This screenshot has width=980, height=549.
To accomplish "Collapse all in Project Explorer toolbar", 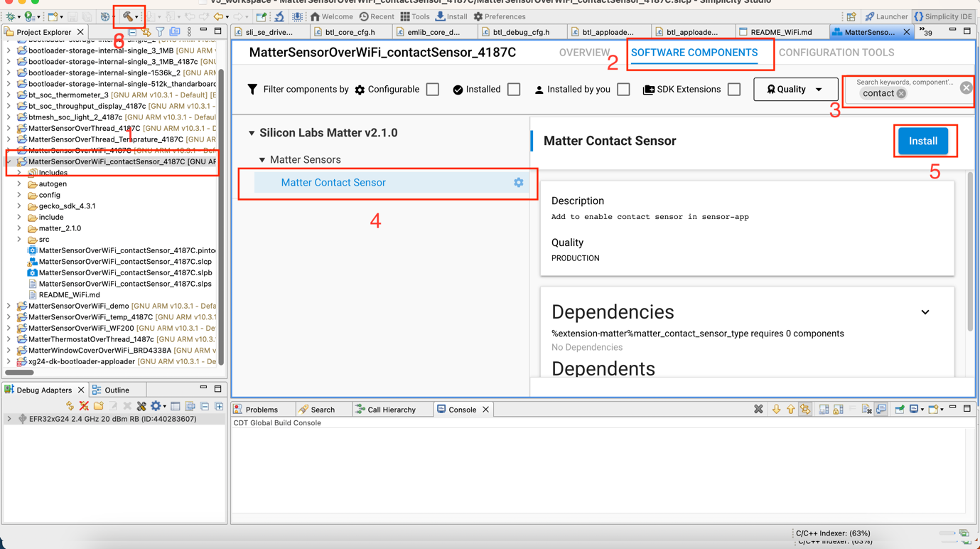I will coord(132,32).
